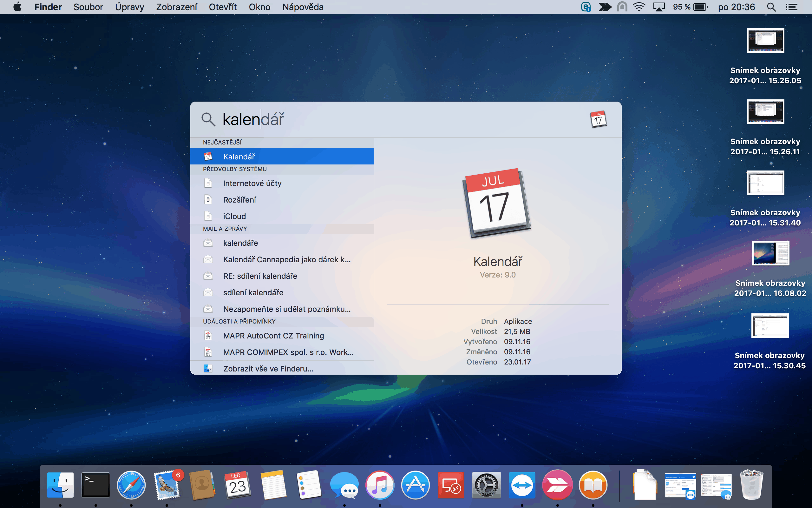This screenshot has height=508, width=812.
Task: Open Nezapomeňte si udělat poznámku mail
Action: 282,309
